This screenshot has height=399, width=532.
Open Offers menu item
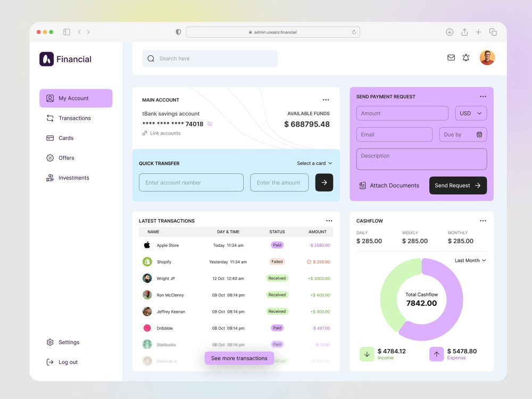tap(60, 158)
